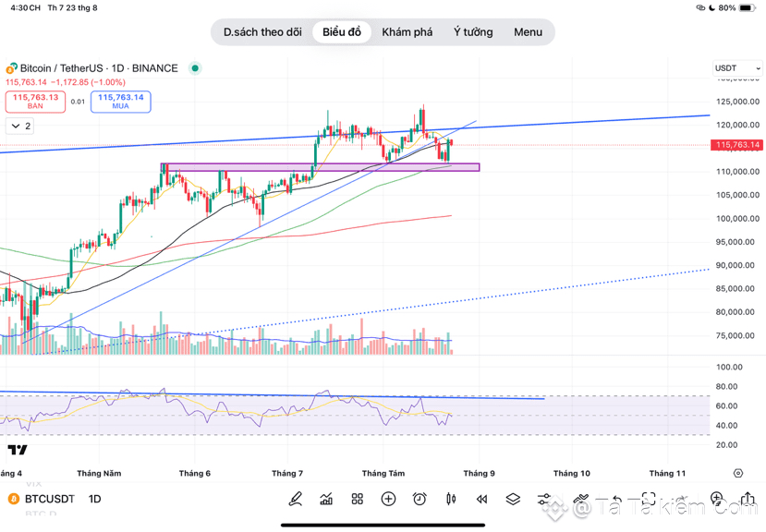Tap the green market status dot
766x532 pixels.
195,68
